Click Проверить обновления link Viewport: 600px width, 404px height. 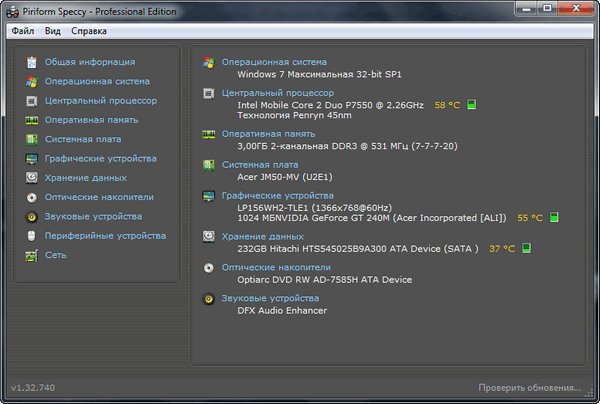(529, 388)
